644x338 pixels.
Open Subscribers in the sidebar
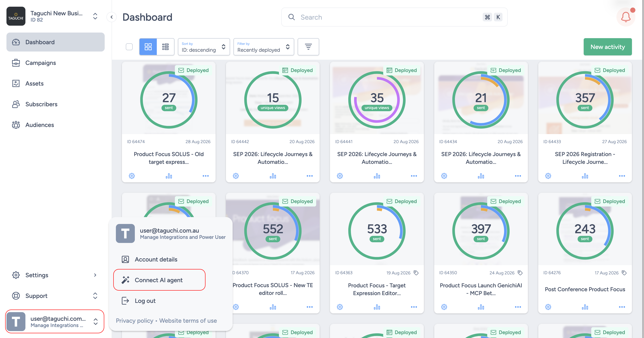coord(55,104)
